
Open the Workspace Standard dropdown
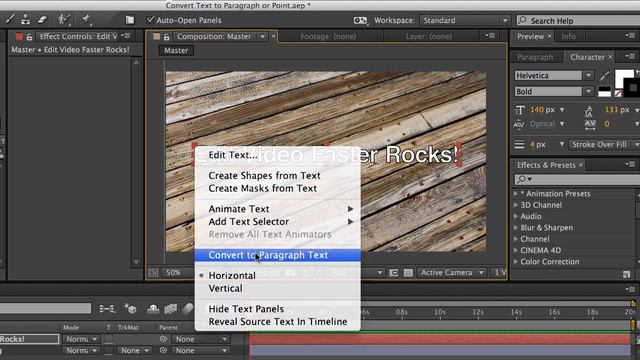pos(464,20)
